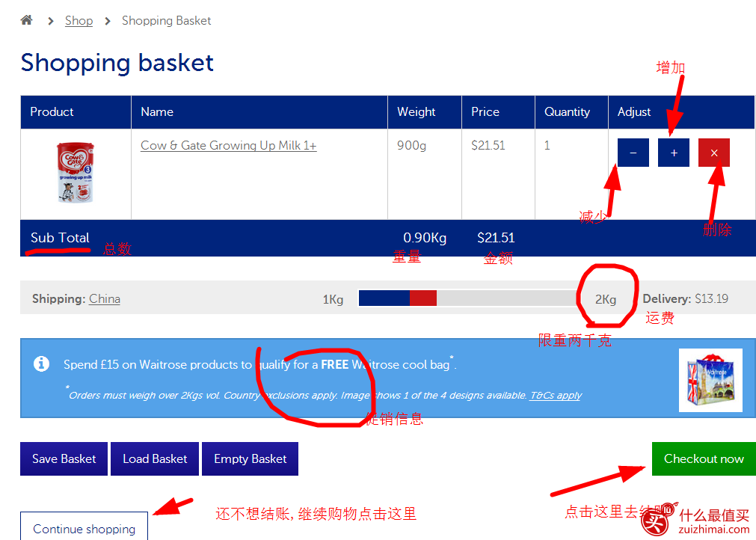Viewport: 756px width, 540px height.
Task: Click the $21.51 price in product row
Action: (488, 145)
